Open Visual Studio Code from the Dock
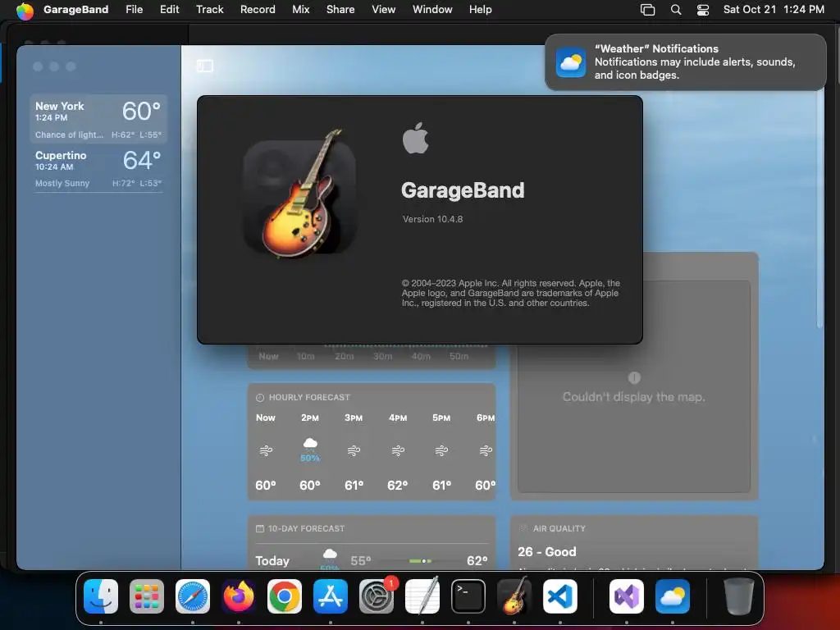This screenshot has width=840, height=630. [x=559, y=596]
